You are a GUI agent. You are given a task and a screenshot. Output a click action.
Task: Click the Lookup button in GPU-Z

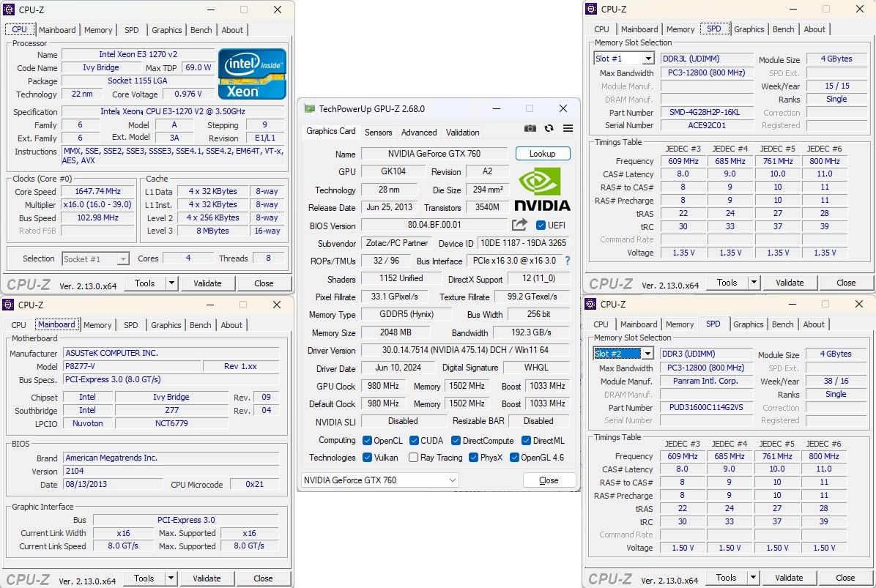(x=543, y=153)
